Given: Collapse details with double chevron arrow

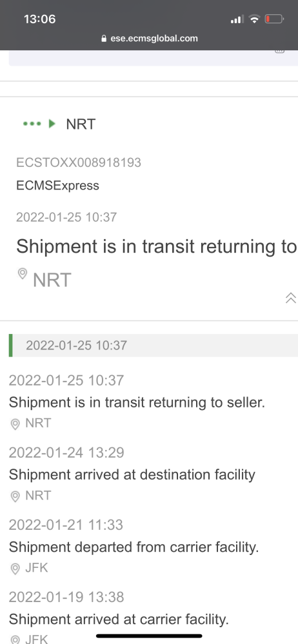Looking at the screenshot, I should coord(291,298).
